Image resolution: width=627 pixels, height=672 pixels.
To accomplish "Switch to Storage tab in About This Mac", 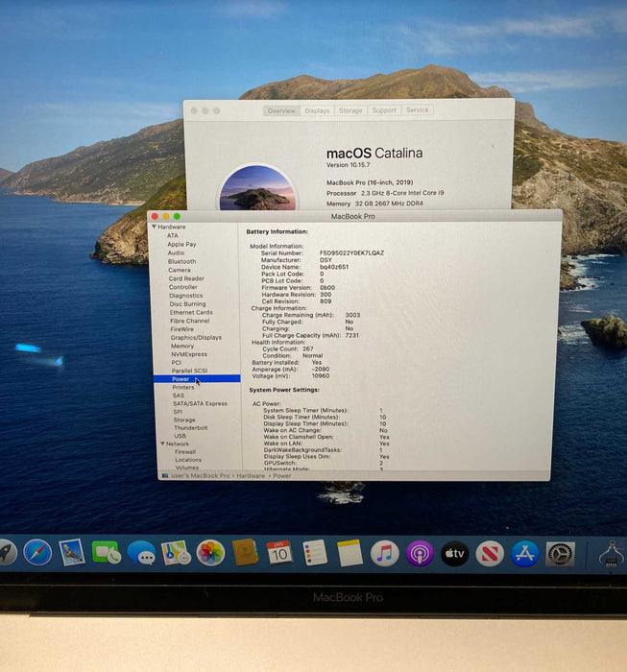I will pos(350,110).
